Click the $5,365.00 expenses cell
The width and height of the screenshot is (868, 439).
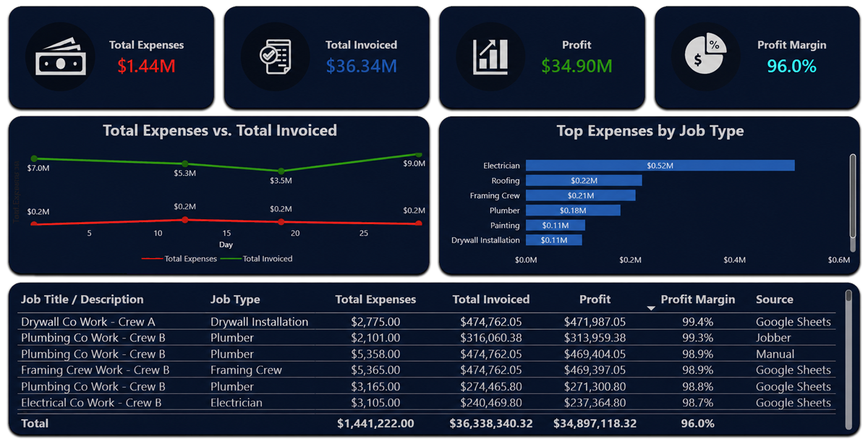tap(375, 370)
